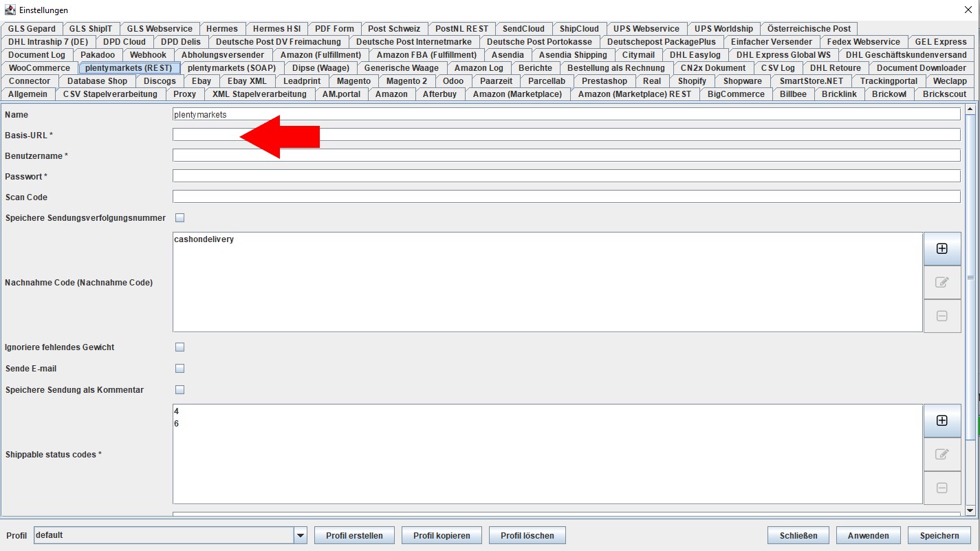This screenshot has width=980, height=551.
Task: Toggle Speichere Sendung als Kommentar checkbox
Action: (x=180, y=390)
